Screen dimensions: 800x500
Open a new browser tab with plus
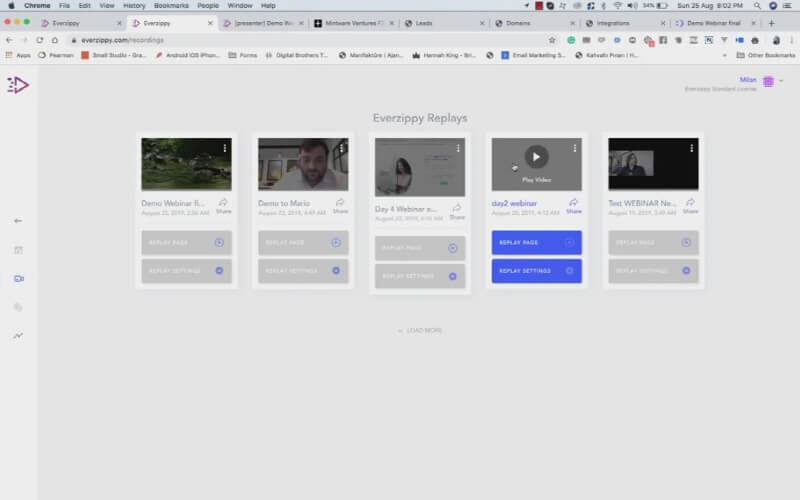tap(771, 23)
